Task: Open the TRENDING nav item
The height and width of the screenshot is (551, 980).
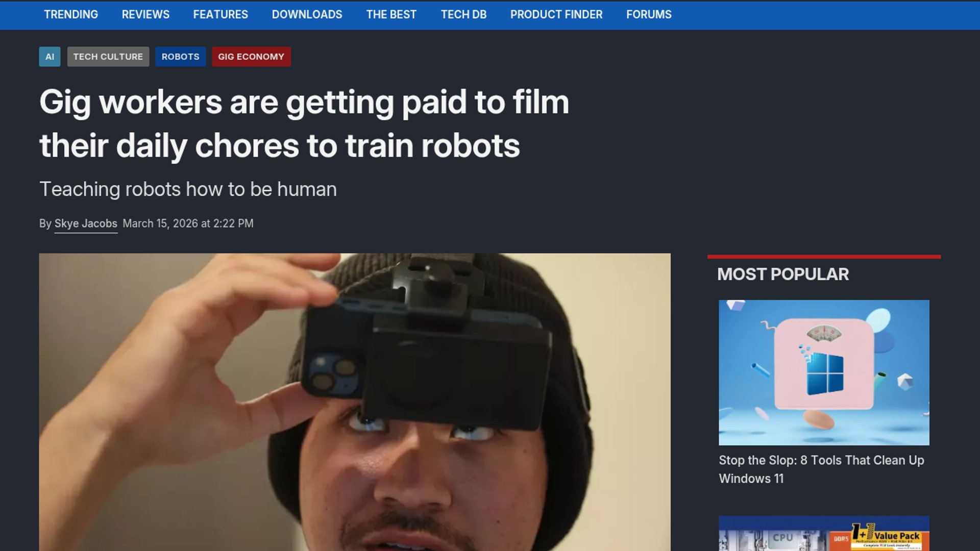Action: click(x=71, y=14)
